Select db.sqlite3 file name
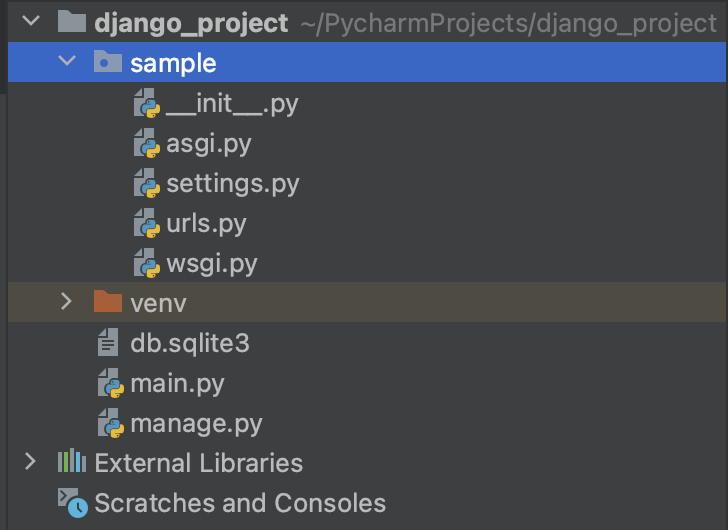 [190, 343]
